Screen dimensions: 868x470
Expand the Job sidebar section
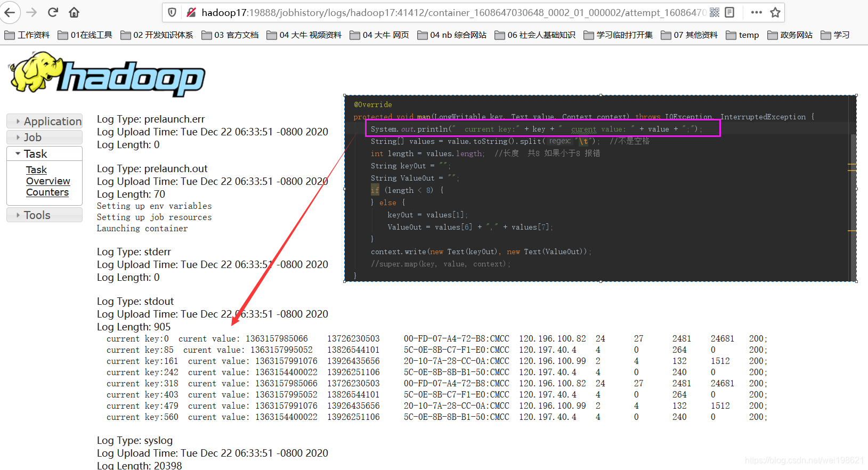(45, 137)
